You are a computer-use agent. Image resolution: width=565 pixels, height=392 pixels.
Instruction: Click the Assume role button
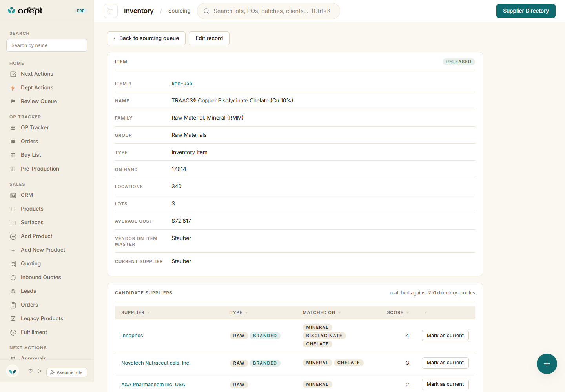pyautogui.click(x=67, y=372)
